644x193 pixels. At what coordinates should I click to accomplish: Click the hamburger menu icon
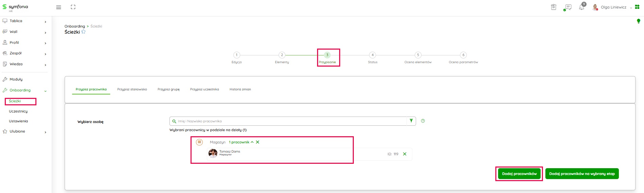(59, 7)
